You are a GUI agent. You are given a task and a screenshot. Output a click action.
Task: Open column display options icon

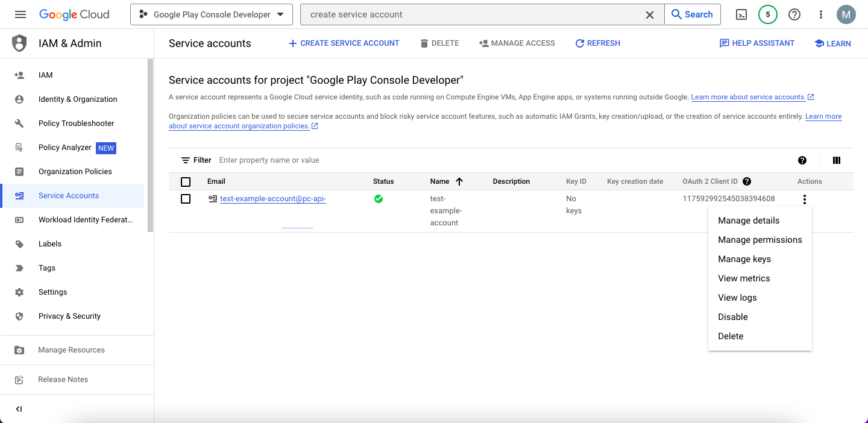coord(837,160)
